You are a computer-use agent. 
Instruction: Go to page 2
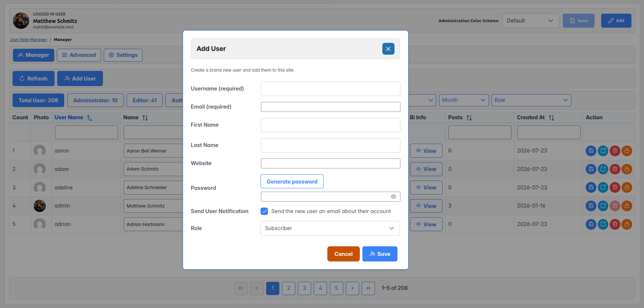click(289, 288)
